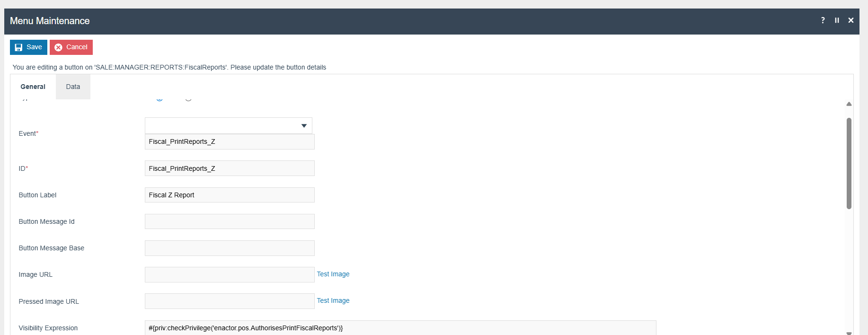The height and width of the screenshot is (335, 868).
Task: Select the Button Message Id field
Action: click(230, 221)
